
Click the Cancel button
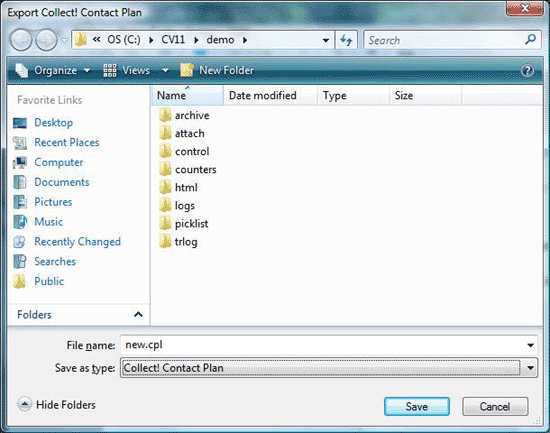495,407
